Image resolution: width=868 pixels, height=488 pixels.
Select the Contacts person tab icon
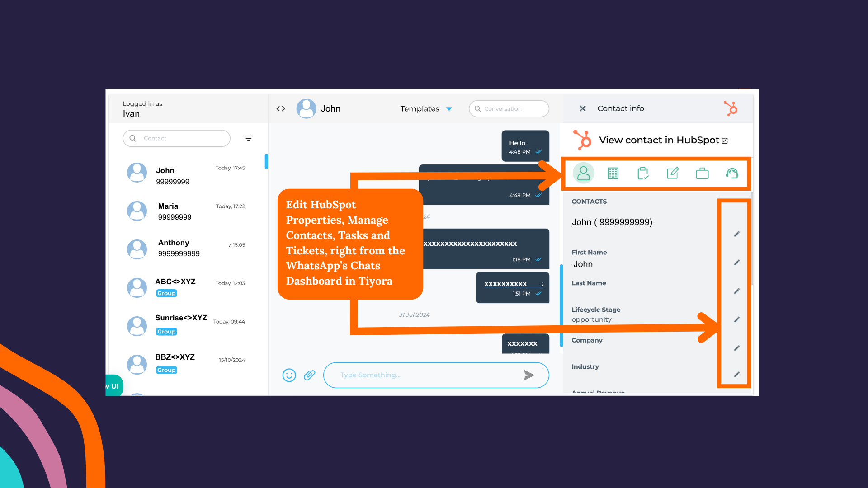point(584,173)
